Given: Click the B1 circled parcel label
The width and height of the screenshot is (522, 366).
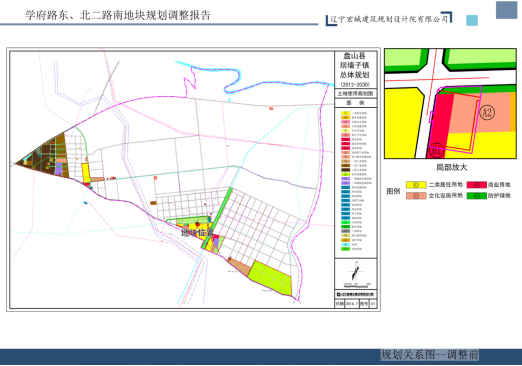Looking at the screenshot, I should [x=436, y=150].
